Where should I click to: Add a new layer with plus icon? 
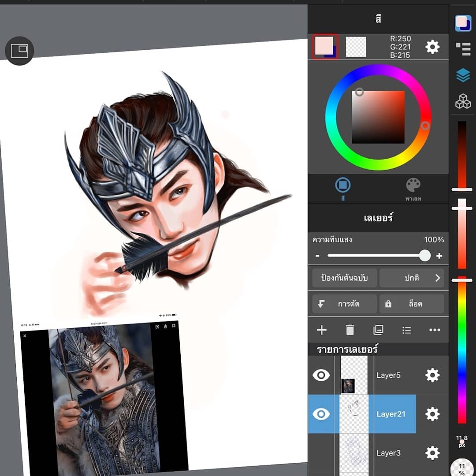coord(321,330)
